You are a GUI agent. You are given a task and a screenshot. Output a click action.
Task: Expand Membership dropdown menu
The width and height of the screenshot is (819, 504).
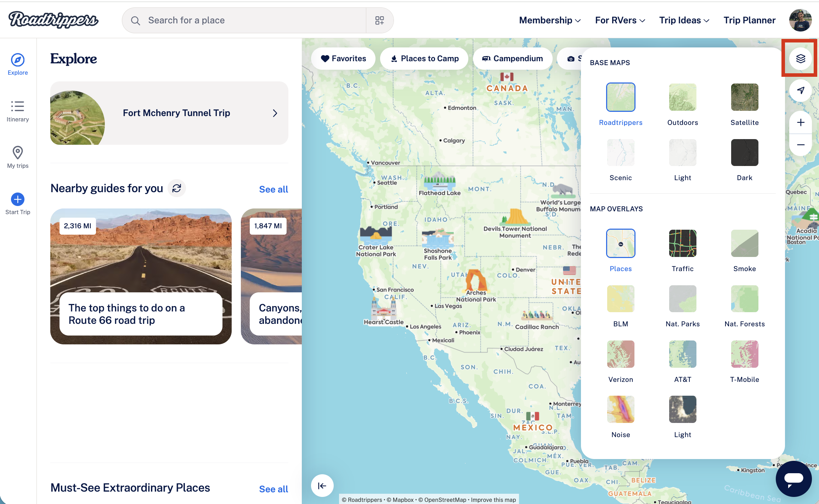550,20
